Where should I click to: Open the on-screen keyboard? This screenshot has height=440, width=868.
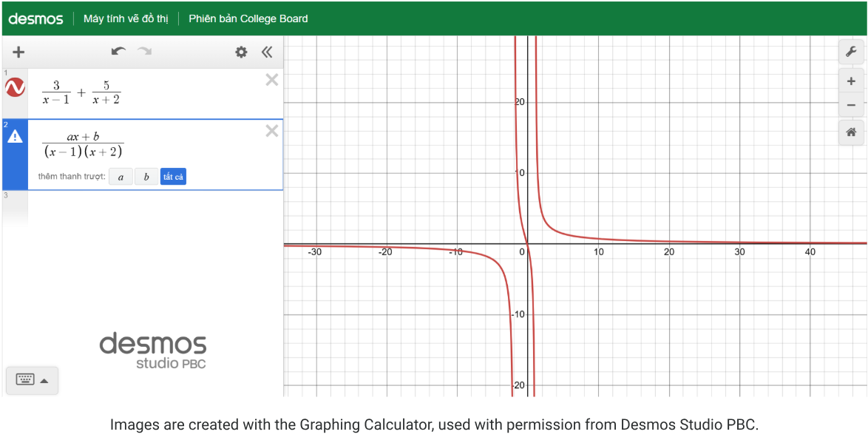pos(25,379)
